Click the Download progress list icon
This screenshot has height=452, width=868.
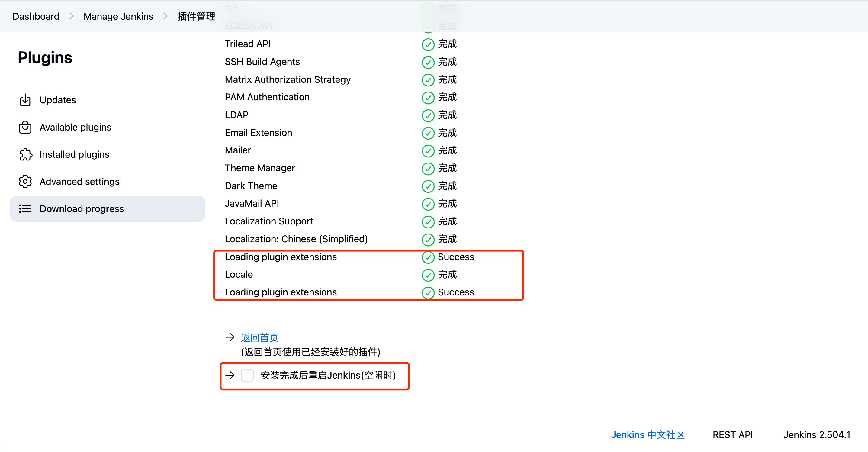(x=25, y=209)
